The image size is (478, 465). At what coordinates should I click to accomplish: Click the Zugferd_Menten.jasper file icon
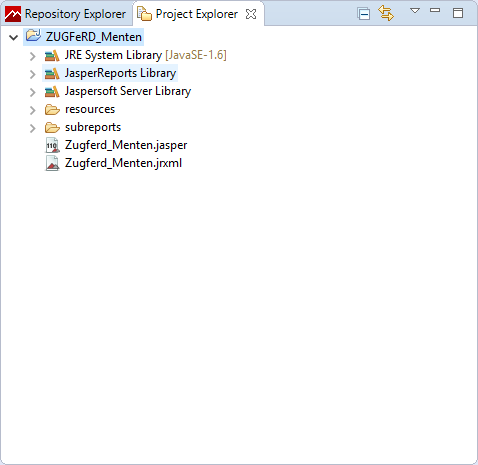coord(52,145)
